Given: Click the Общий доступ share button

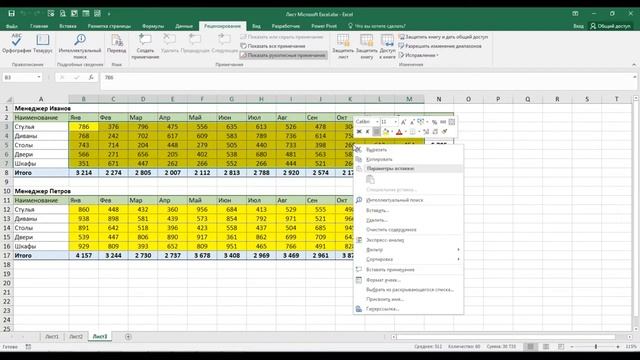Looking at the screenshot, I should tap(611, 26).
